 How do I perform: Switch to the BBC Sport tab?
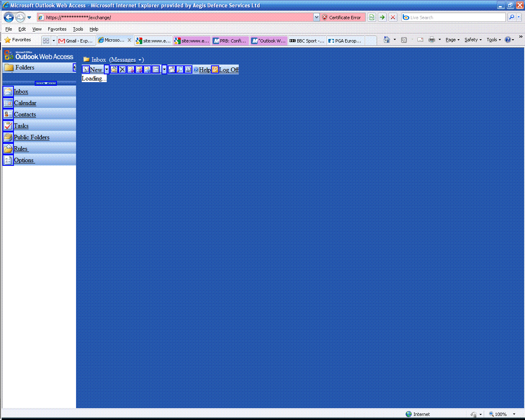(307, 40)
